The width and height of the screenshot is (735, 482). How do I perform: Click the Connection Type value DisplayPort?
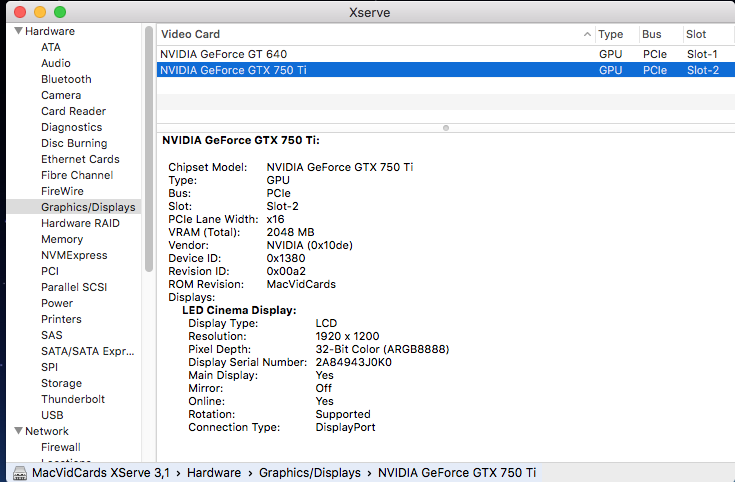pos(345,427)
